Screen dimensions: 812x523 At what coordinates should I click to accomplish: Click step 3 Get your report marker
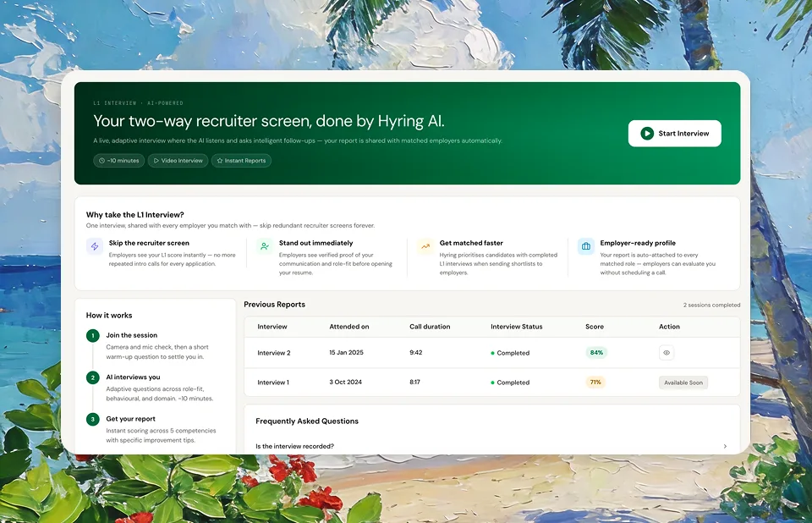pos(93,420)
